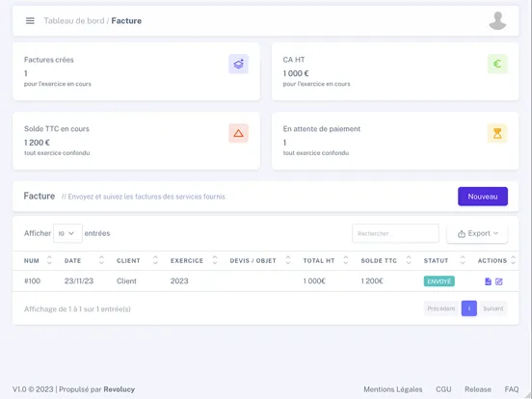Viewport: 532px width, 399px height.
Task: Create a new invoice with Nouveau
Action: (x=483, y=197)
